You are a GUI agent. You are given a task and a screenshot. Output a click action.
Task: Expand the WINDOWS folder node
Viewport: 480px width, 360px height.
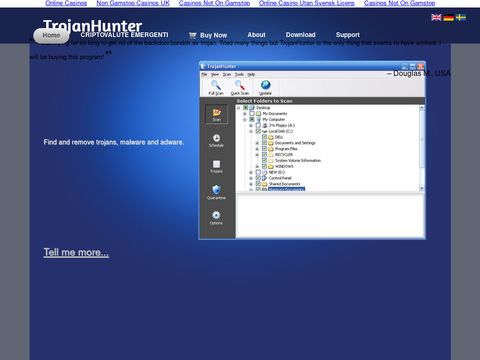[x=257, y=166]
